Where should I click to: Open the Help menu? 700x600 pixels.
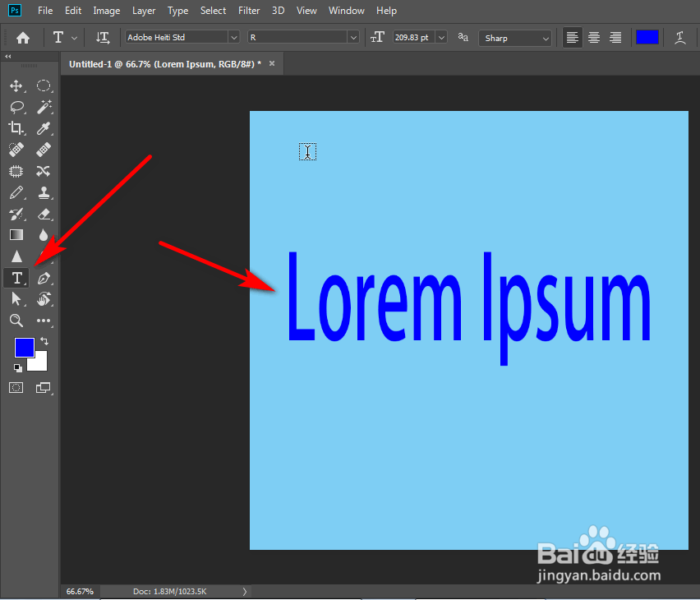point(386,11)
